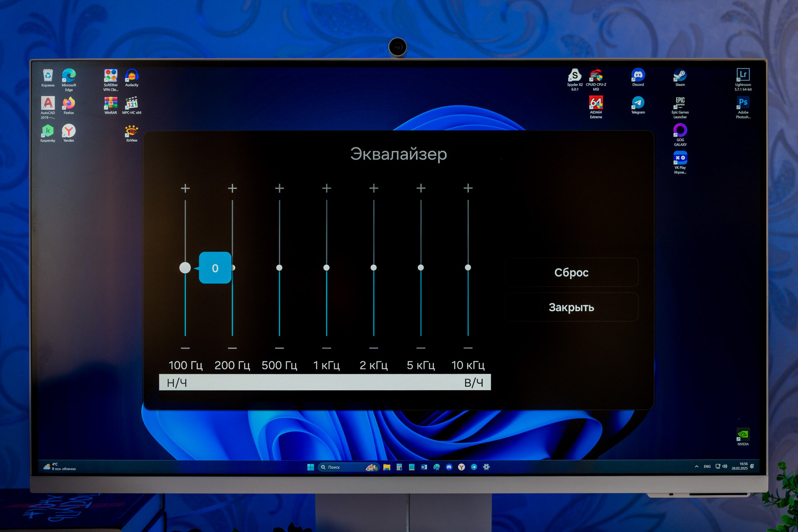
Task: Select the XnView desktop icon
Action: [132, 133]
